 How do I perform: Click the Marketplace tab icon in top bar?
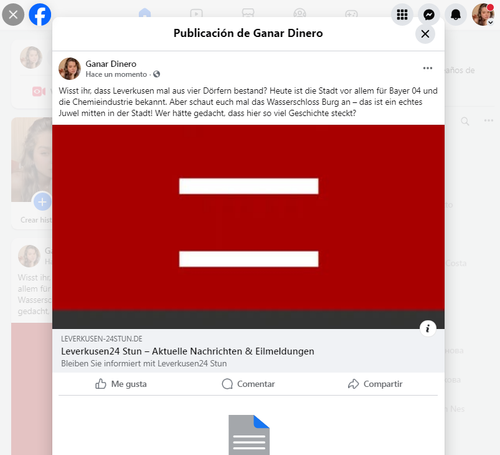point(248,13)
